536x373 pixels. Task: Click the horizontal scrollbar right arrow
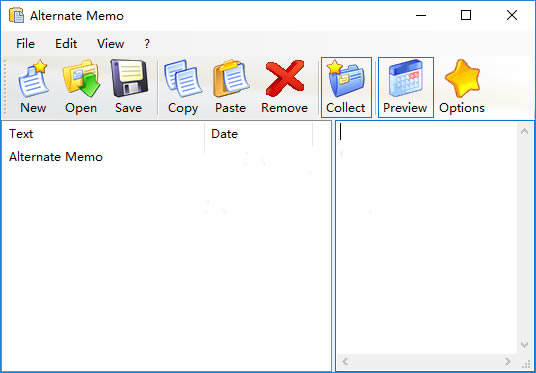[x=508, y=361]
